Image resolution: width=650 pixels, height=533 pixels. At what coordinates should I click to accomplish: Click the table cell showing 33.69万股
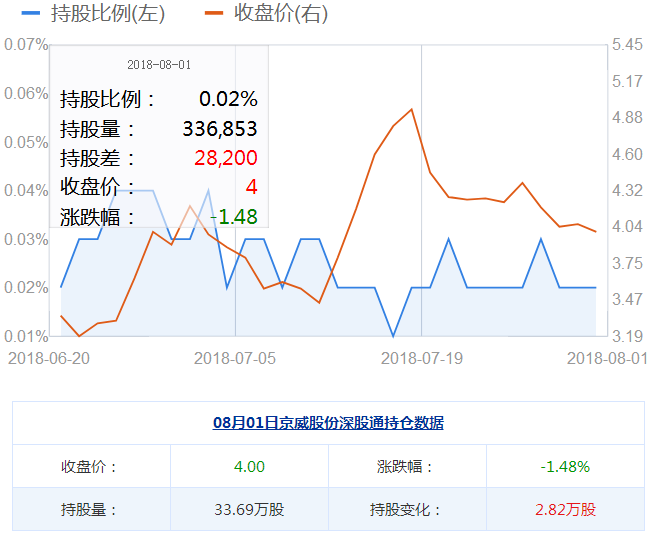[249, 509]
